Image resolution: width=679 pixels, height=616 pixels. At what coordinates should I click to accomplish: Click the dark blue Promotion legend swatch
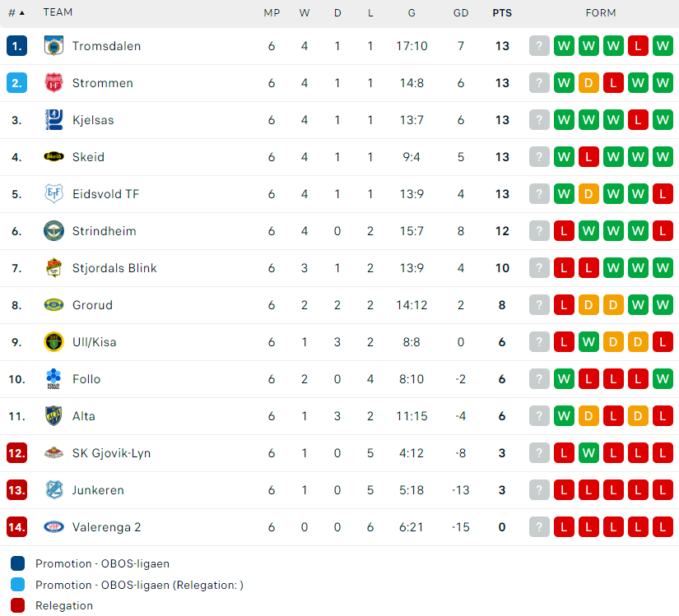18,564
